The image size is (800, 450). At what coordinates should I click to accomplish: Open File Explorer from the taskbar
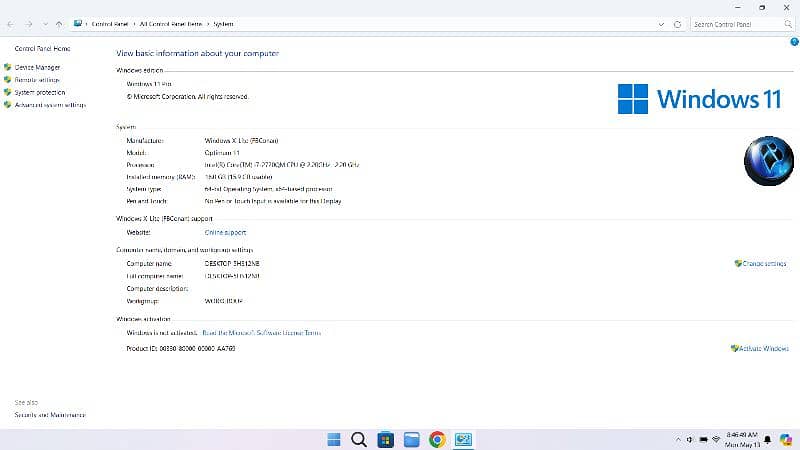click(x=411, y=439)
